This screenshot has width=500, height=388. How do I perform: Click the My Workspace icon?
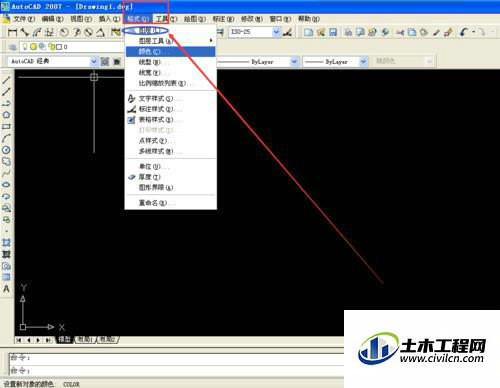(117, 61)
